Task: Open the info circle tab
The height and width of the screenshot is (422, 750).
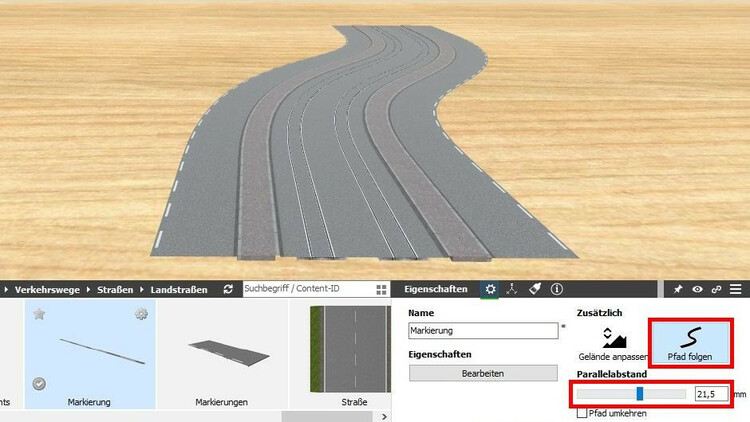Action: (x=557, y=289)
